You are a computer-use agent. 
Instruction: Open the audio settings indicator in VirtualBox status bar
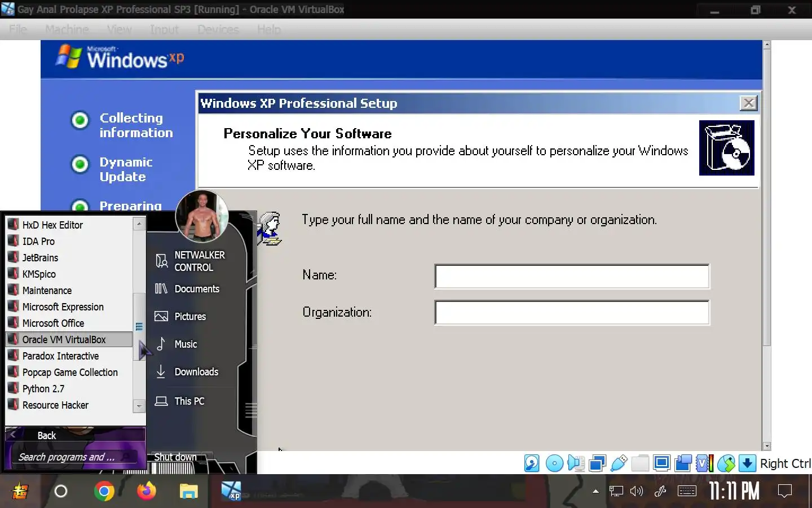(576, 463)
